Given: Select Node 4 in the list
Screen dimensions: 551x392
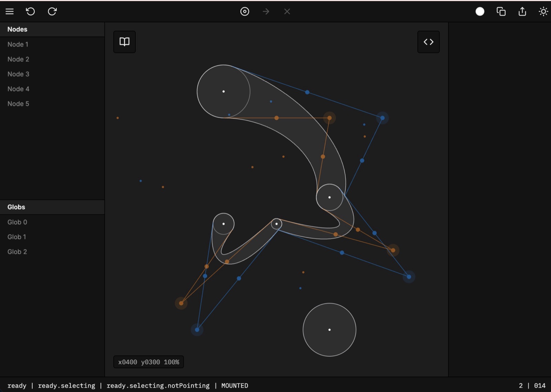Looking at the screenshot, I should point(52,89).
